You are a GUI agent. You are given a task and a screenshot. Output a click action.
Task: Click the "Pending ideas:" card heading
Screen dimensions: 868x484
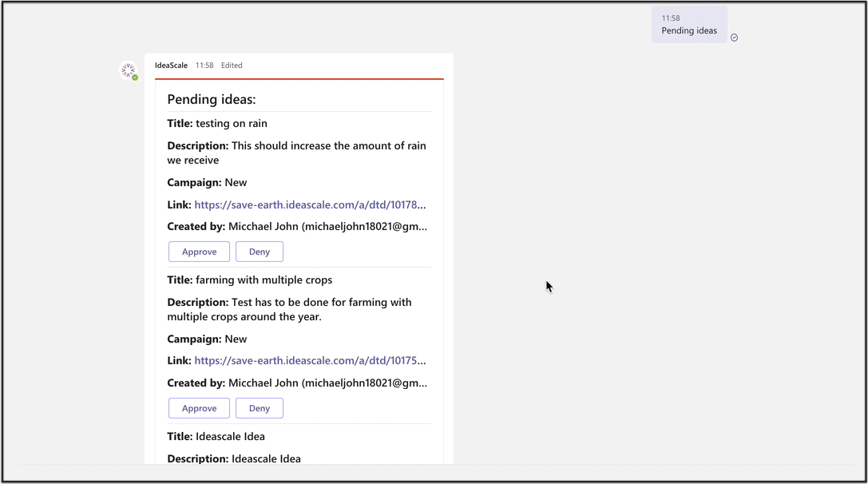click(212, 99)
